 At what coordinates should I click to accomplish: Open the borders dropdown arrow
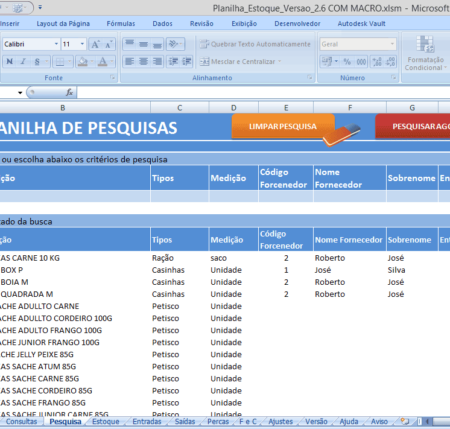coord(70,62)
